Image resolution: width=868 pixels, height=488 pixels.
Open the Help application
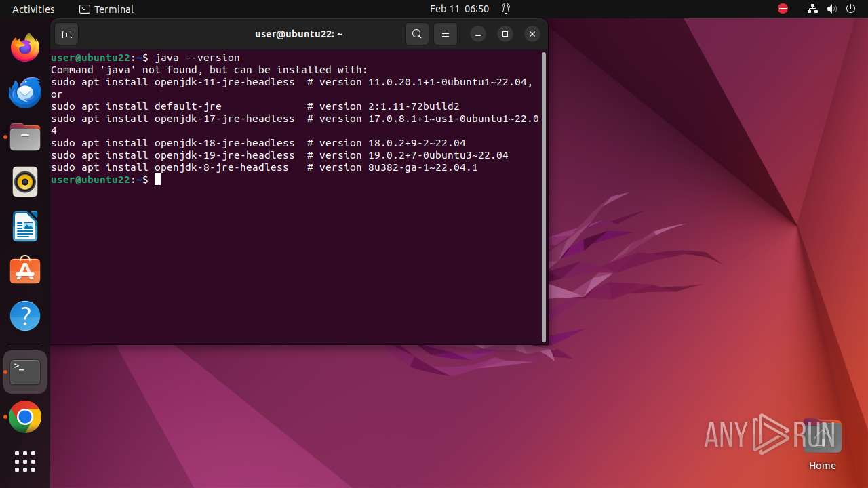point(25,316)
